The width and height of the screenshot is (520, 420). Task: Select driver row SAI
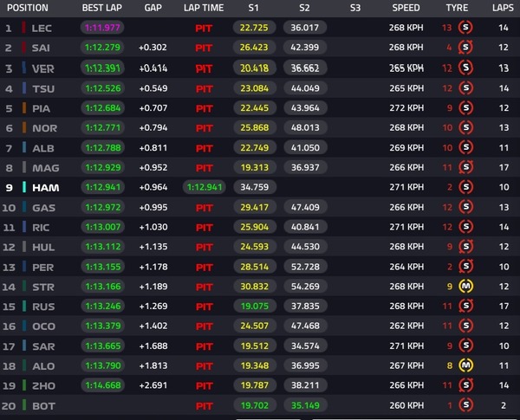tap(260, 48)
